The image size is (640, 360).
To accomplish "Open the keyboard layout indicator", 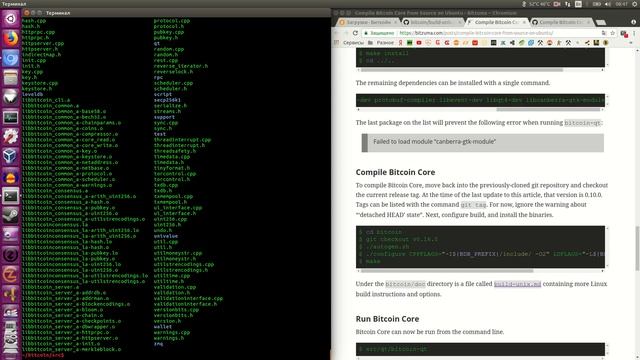I will tap(578, 4).
